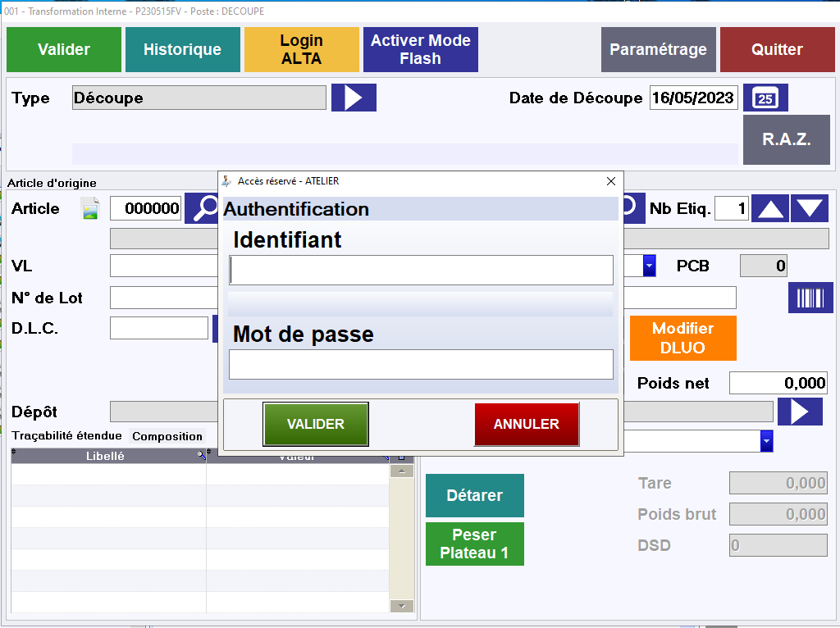Close the Accès réservé dialog
This screenshot has width=840, height=628.
coord(610,181)
